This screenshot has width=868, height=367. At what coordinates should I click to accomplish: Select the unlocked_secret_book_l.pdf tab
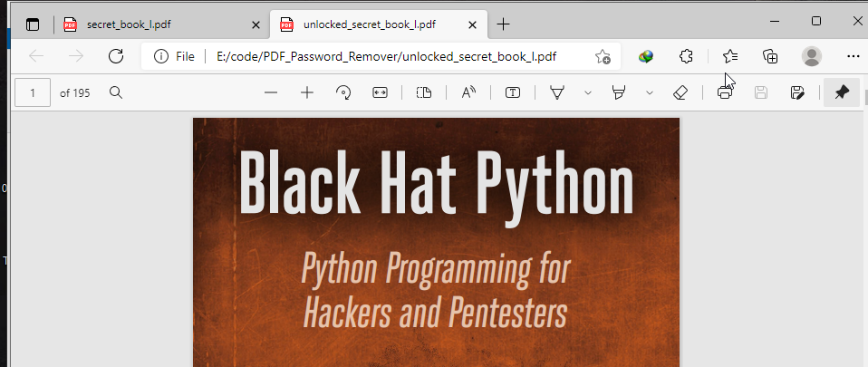pyautogui.click(x=379, y=24)
